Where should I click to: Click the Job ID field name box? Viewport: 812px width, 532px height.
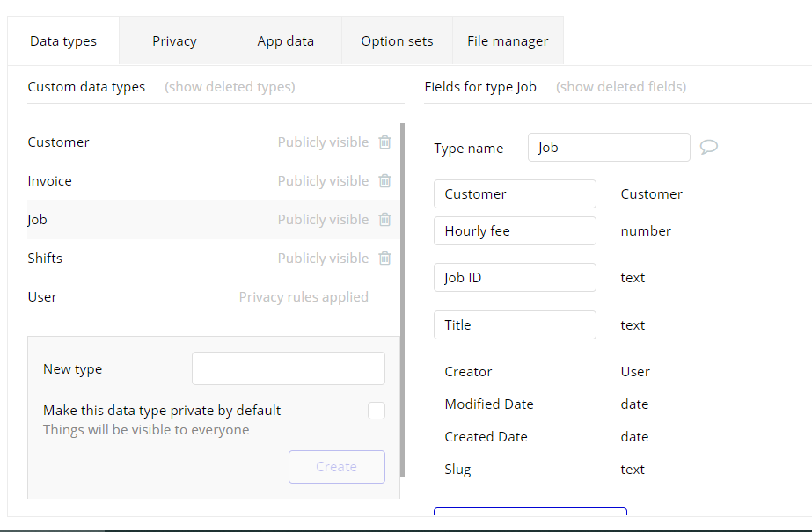(x=515, y=278)
